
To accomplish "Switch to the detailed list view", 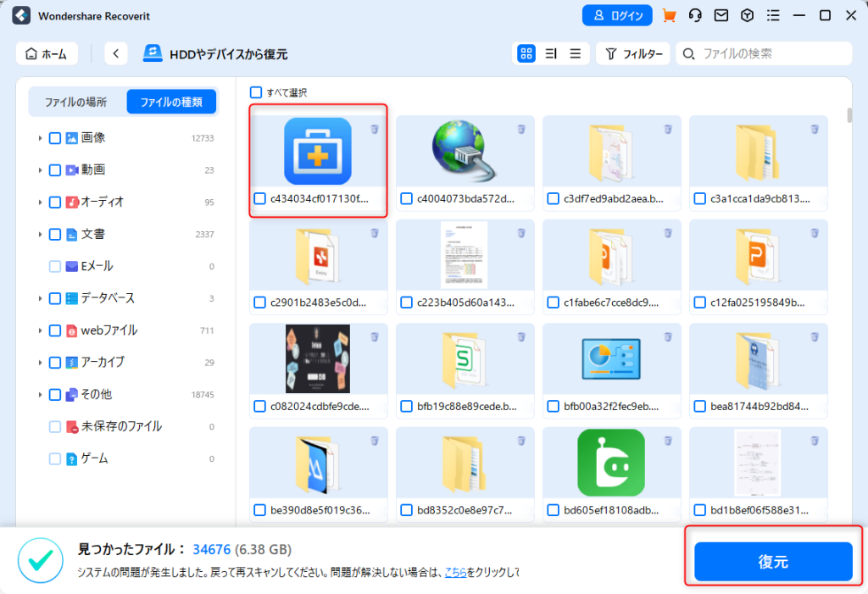I will click(x=550, y=53).
